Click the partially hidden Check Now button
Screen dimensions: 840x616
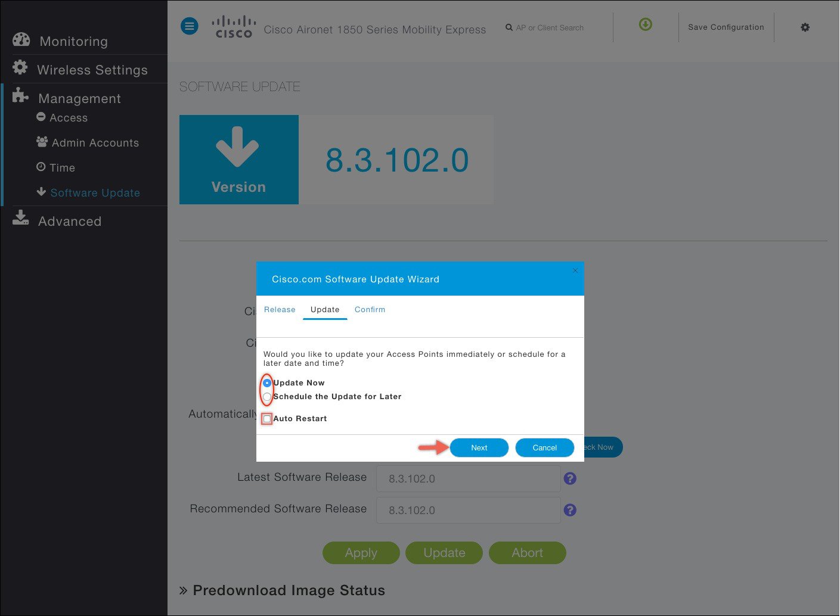click(603, 447)
